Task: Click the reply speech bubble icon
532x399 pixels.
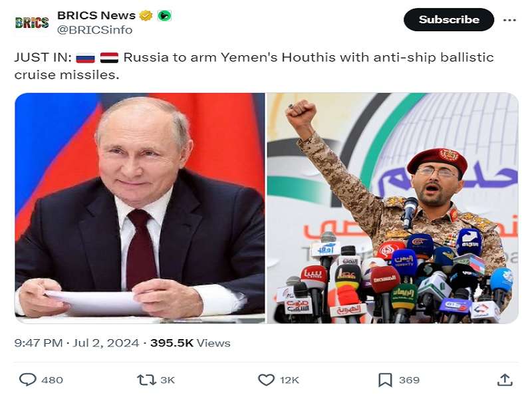Action: tap(27, 380)
